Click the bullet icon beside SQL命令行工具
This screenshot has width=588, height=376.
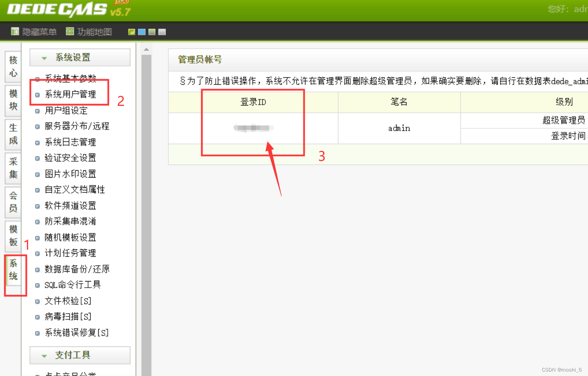click(x=38, y=285)
